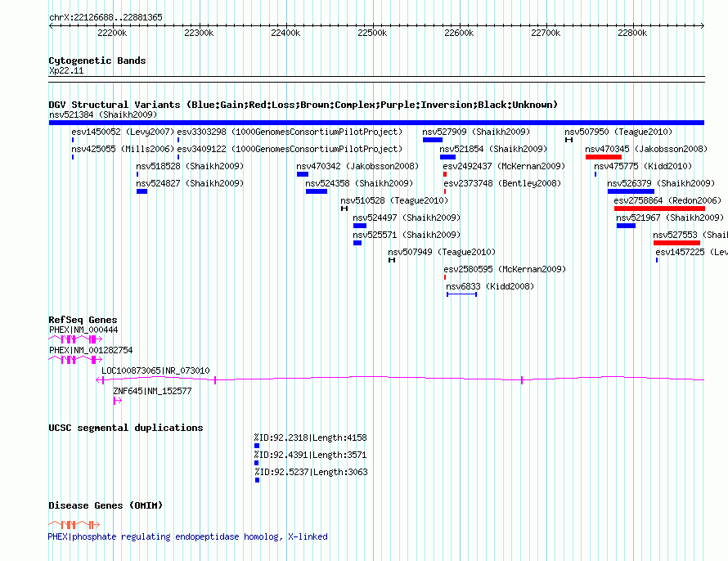This screenshot has width=728, height=561.
Task: Select the blue nsv6833 bracket span glyph
Action: pyautogui.click(x=461, y=294)
